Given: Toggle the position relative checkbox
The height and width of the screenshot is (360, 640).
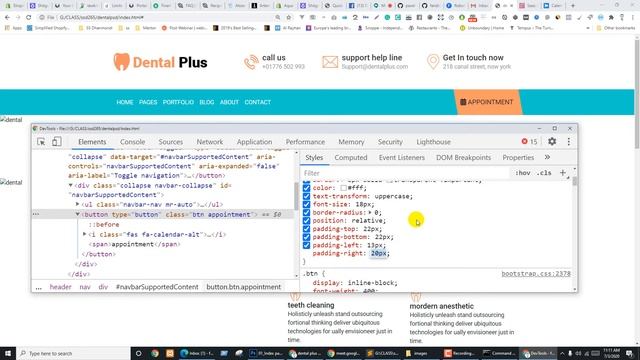Looking at the screenshot, I should 307,220.
